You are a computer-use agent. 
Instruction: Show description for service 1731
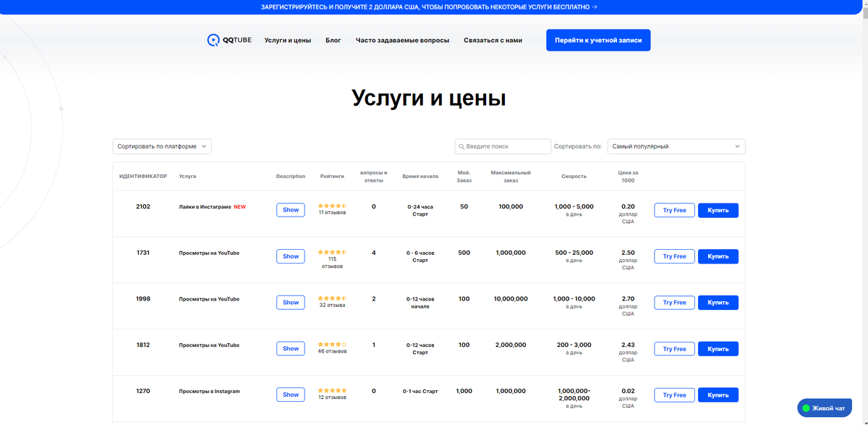[291, 256]
